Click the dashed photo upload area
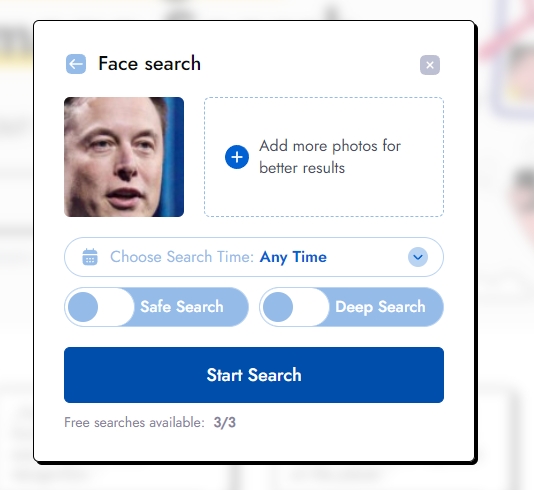This screenshot has height=490, width=534. [x=324, y=157]
